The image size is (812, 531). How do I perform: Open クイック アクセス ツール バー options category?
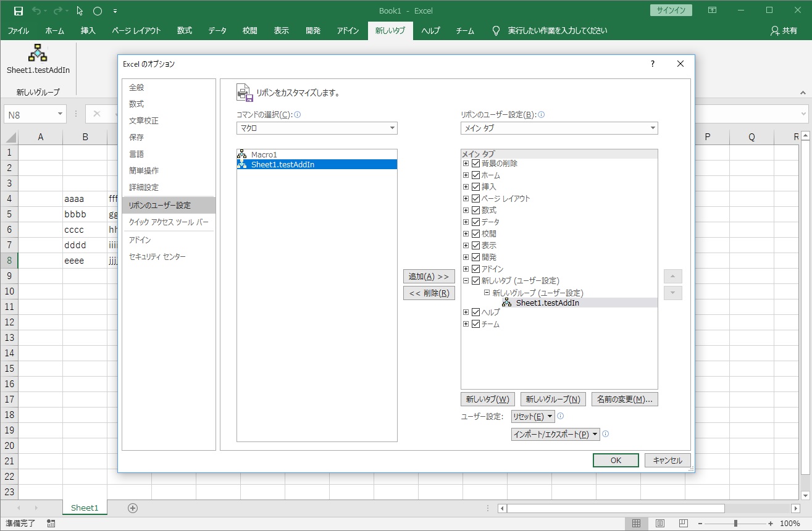coord(169,222)
